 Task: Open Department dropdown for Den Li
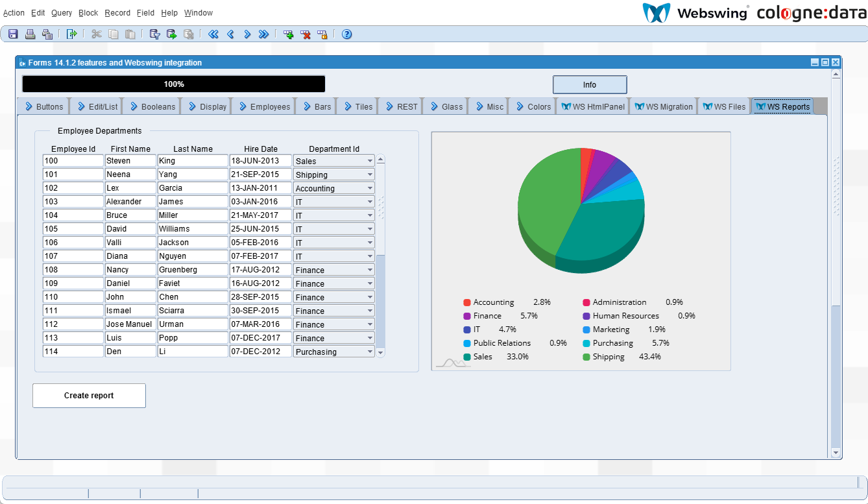point(370,352)
